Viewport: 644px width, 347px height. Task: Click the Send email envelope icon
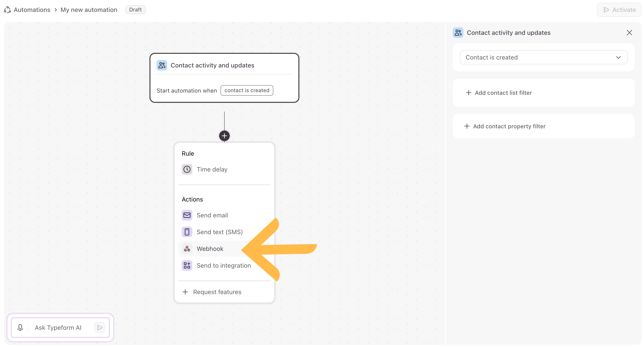coord(187,215)
